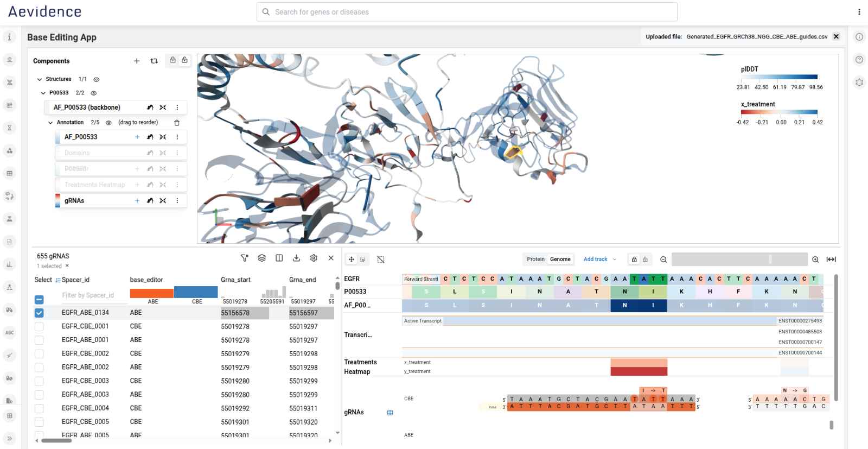Clear table filters icon

[245, 258]
